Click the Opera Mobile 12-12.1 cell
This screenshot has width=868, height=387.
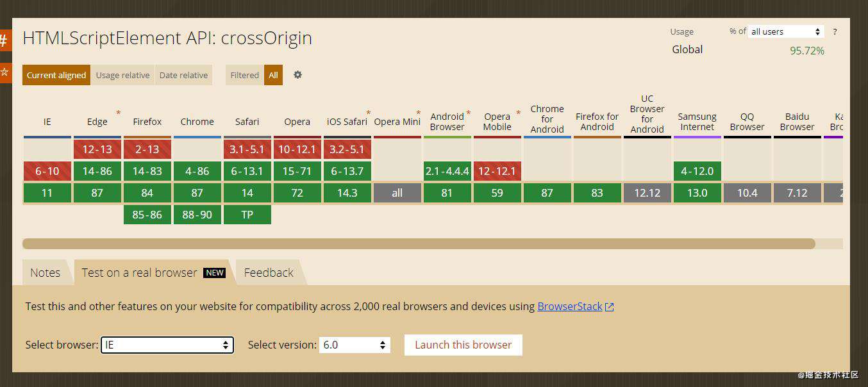pos(497,171)
